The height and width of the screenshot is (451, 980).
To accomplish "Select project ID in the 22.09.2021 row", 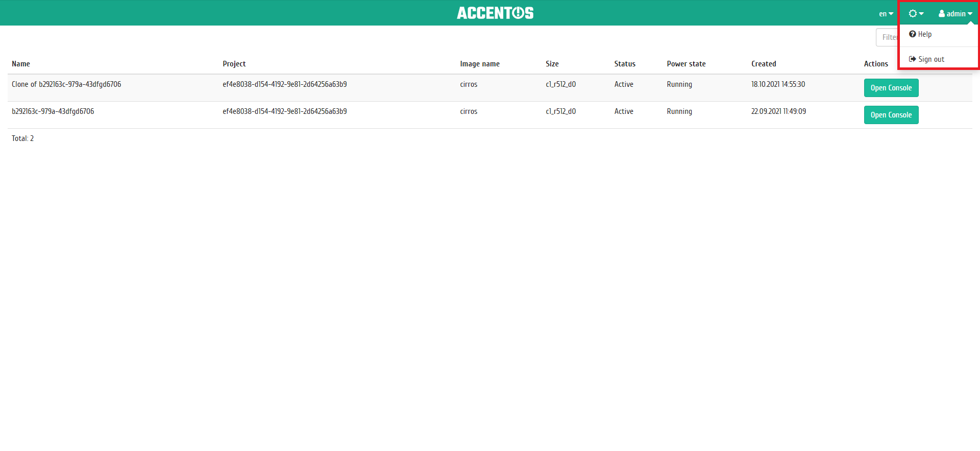I will click(285, 111).
